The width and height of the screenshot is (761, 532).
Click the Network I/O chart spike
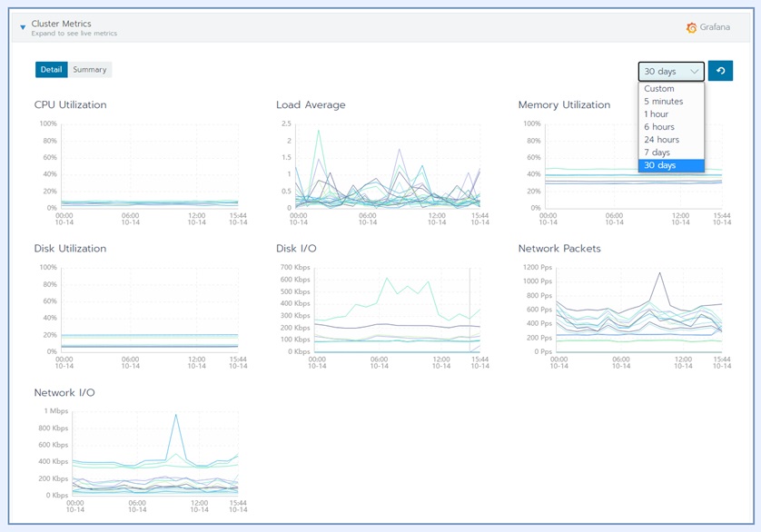point(175,415)
